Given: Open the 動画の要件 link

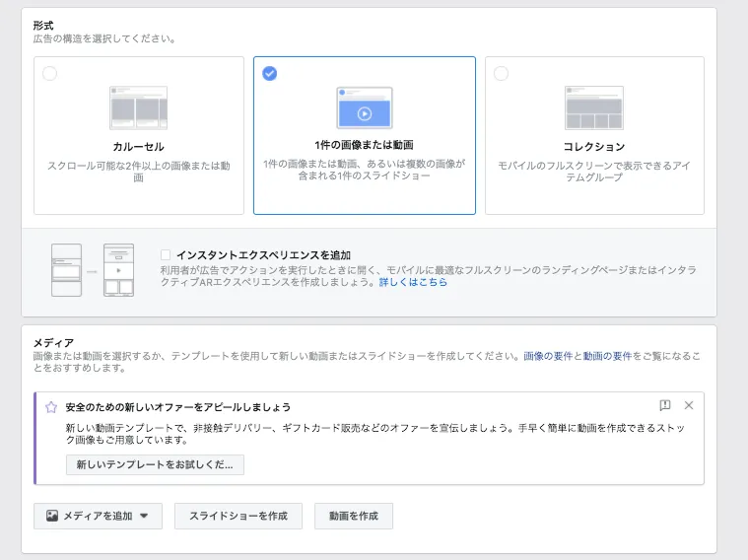Looking at the screenshot, I should [x=607, y=356].
